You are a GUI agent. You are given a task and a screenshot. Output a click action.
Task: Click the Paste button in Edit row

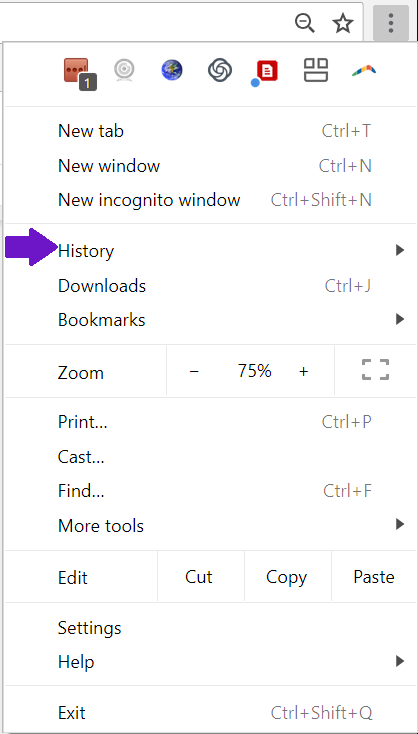tap(374, 577)
